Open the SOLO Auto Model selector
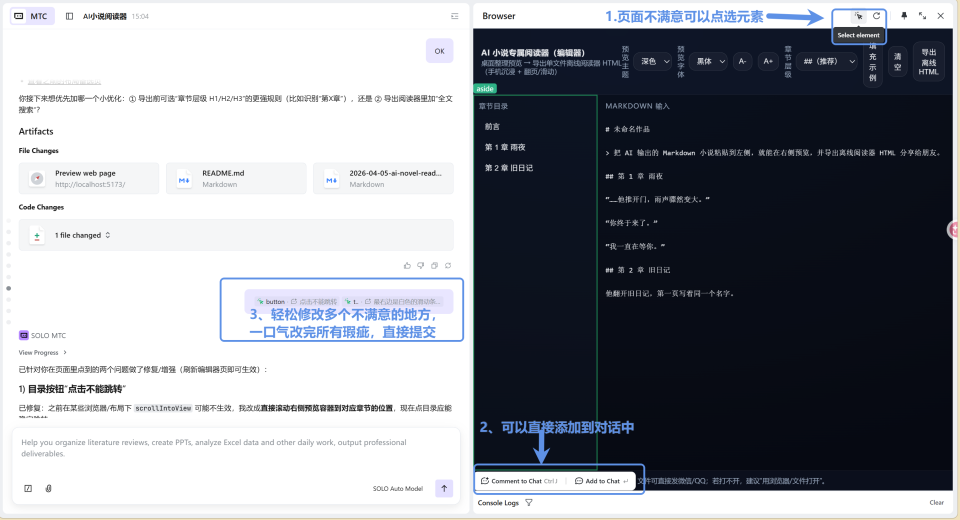Image resolution: width=960 pixels, height=520 pixels. click(397, 489)
